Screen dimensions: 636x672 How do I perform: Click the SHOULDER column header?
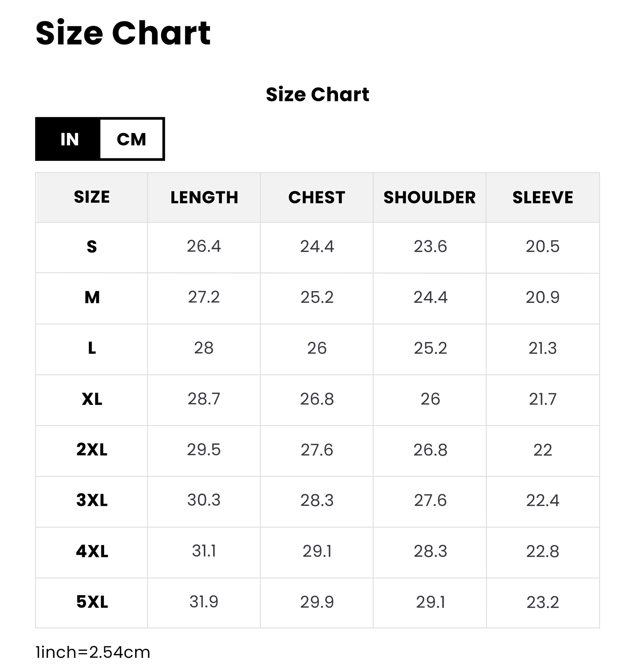pyautogui.click(x=429, y=197)
